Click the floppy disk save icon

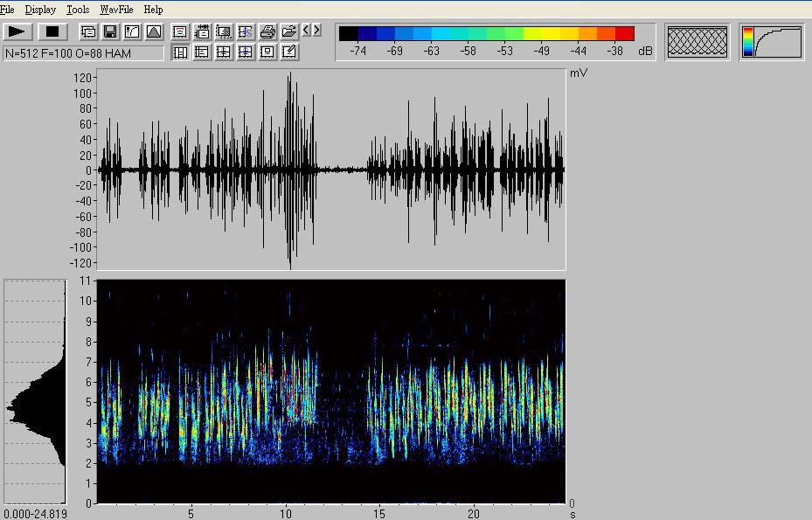tap(110, 31)
